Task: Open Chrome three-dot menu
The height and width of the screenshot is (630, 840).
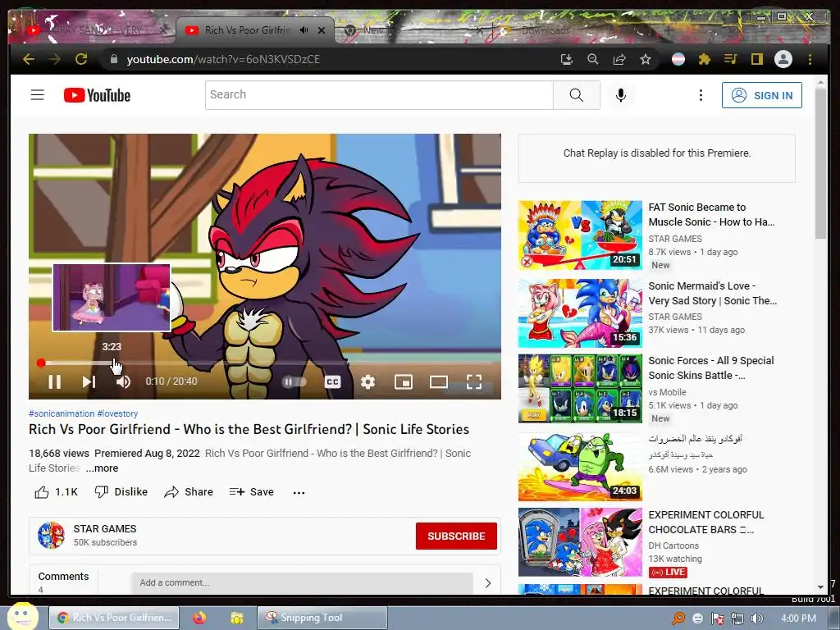Action: [810, 59]
